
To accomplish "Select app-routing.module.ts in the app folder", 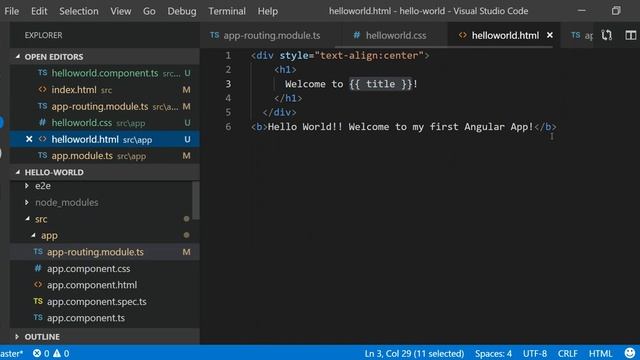I will coord(104,252).
